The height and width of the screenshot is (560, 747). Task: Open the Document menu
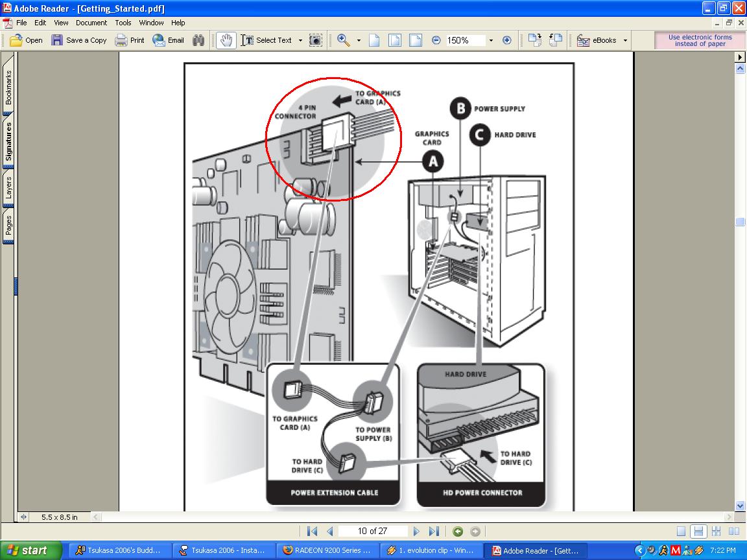point(91,23)
